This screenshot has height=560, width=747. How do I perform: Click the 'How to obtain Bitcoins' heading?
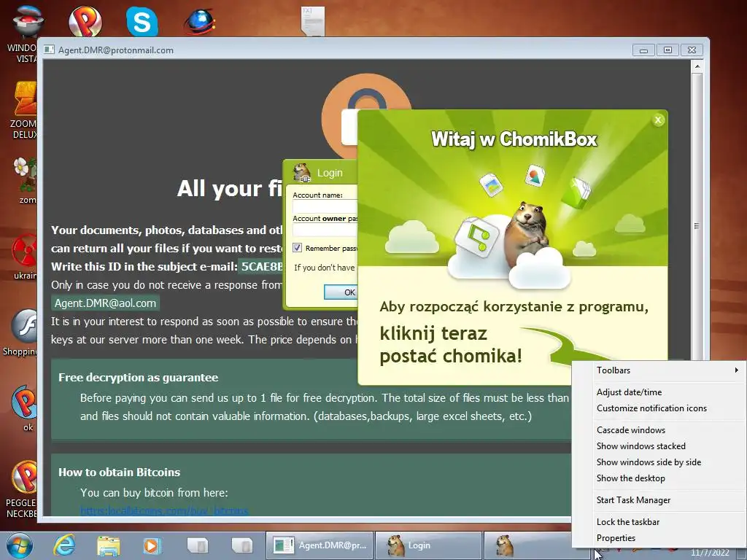coord(119,472)
